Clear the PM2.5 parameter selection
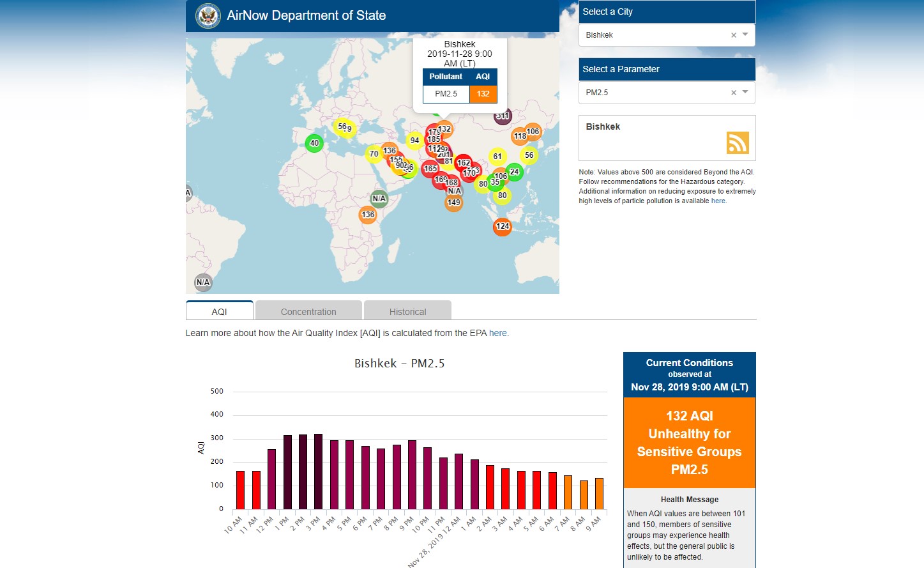The width and height of the screenshot is (924, 568). pos(734,93)
